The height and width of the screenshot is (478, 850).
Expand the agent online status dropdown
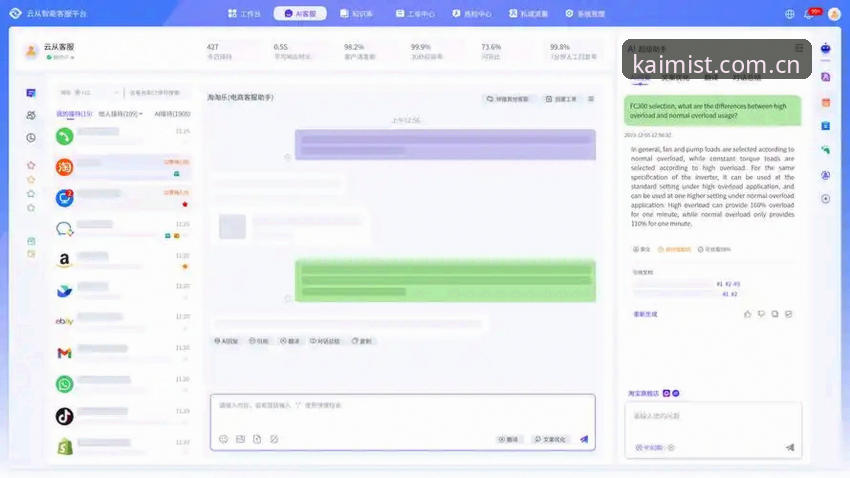pyautogui.click(x=61, y=57)
